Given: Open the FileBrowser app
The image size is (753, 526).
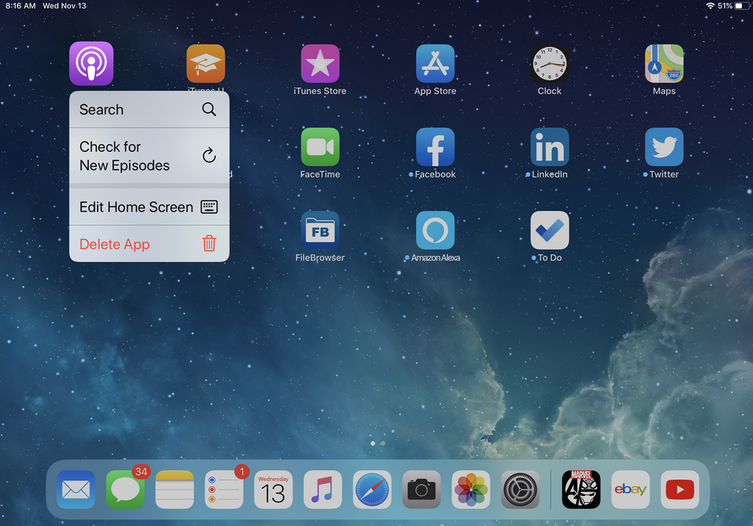Looking at the screenshot, I should pyautogui.click(x=320, y=230).
